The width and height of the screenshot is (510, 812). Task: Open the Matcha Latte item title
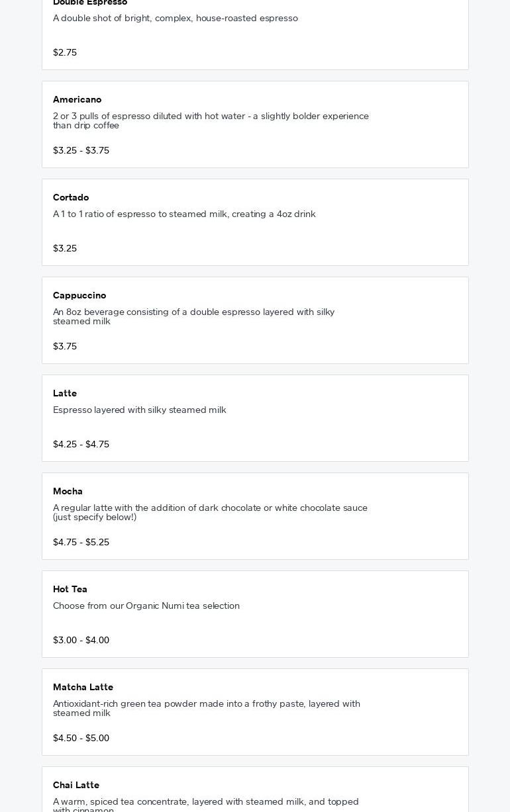point(83,687)
